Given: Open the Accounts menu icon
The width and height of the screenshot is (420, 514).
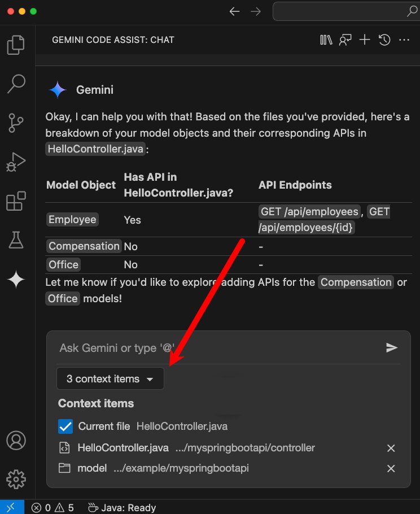Looking at the screenshot, I should coord(16,441).
